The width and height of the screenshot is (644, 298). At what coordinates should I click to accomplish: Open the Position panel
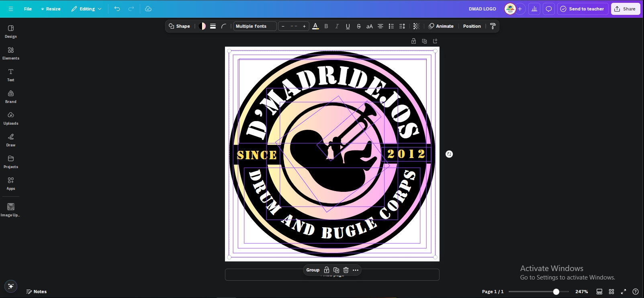pos(472,26)
